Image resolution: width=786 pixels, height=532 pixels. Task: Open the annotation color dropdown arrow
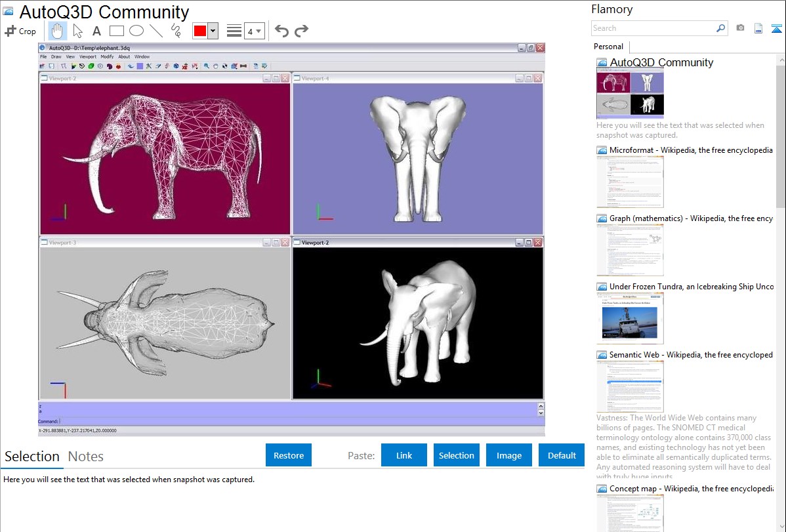tap(213, 31)
